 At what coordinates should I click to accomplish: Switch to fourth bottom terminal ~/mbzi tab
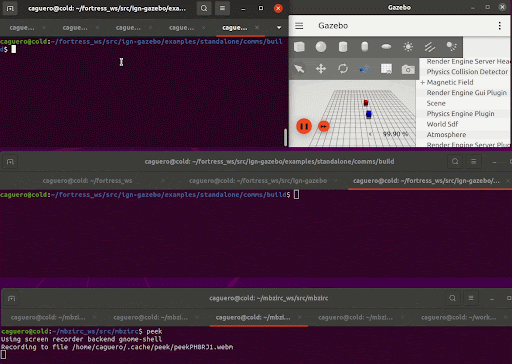click(355, 317)
